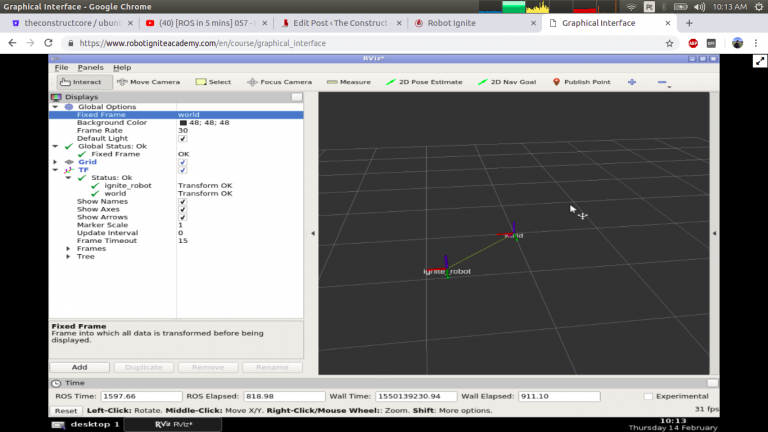Choose the Select tool in the toolbar

pos(213,82)
